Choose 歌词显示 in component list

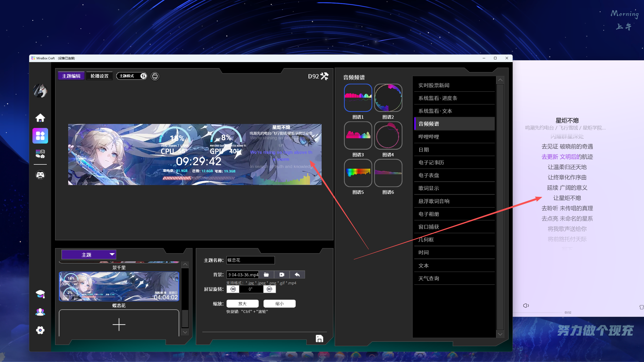[454, 188]
